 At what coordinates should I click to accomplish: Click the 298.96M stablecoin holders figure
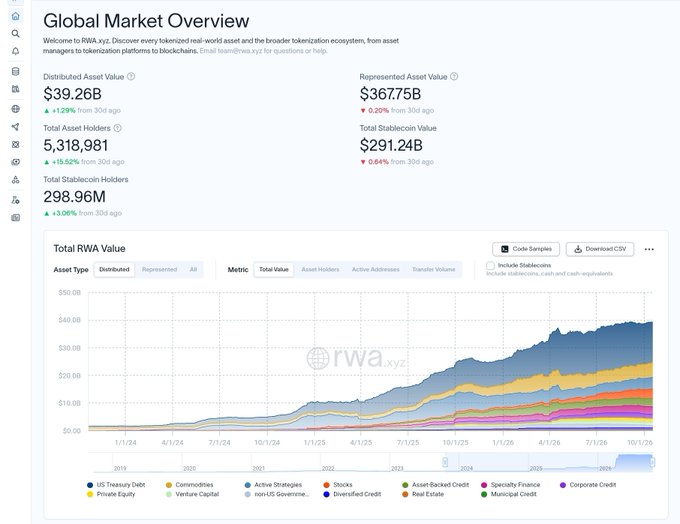point(75,196)
